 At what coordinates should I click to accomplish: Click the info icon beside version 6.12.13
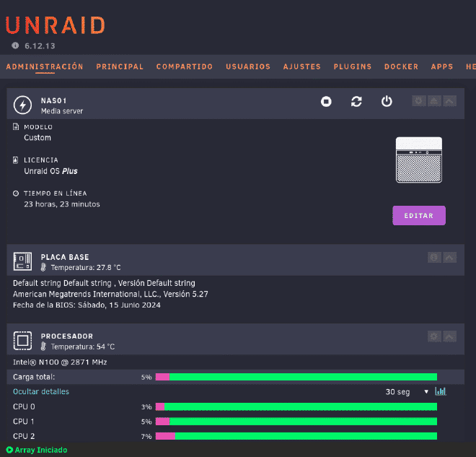(15, 45)
